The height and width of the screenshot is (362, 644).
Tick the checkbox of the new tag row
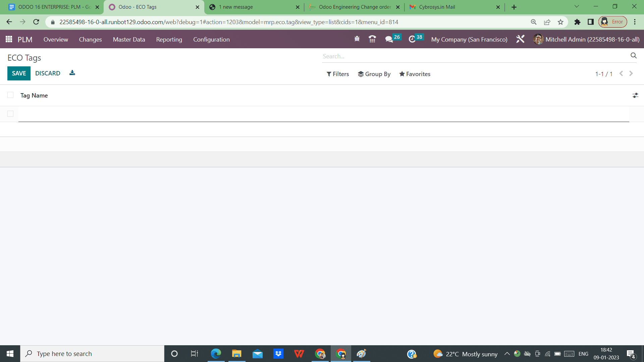pos(10,114)
